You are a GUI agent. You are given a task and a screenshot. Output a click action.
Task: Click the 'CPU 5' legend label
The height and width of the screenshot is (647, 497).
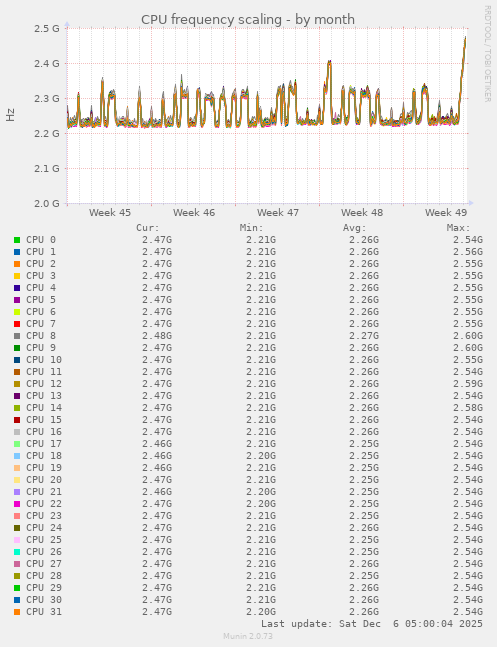click(41, 300)
